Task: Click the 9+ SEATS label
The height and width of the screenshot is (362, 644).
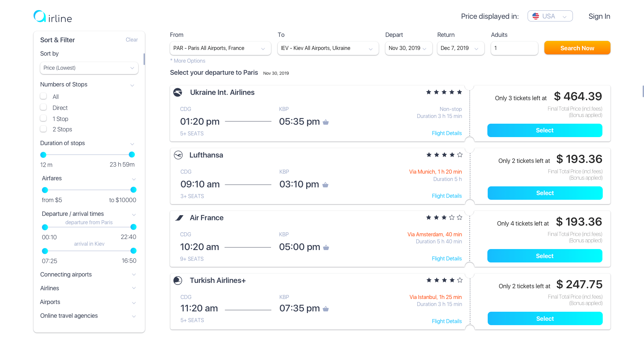Action: click(192, 259)
